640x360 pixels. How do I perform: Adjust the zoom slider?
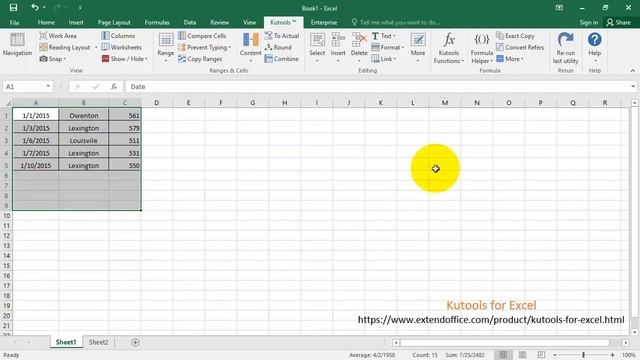(583, 355)
